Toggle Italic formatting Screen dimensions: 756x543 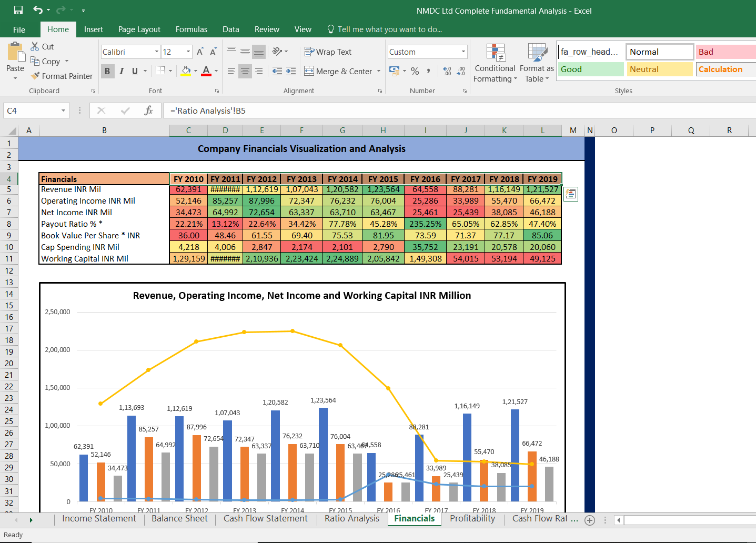(x=122, y=71)
